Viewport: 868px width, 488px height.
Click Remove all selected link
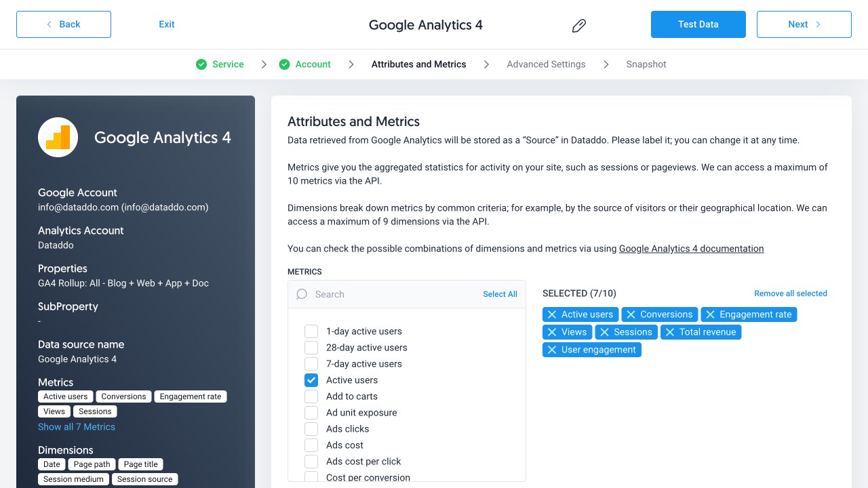(790, 293)
